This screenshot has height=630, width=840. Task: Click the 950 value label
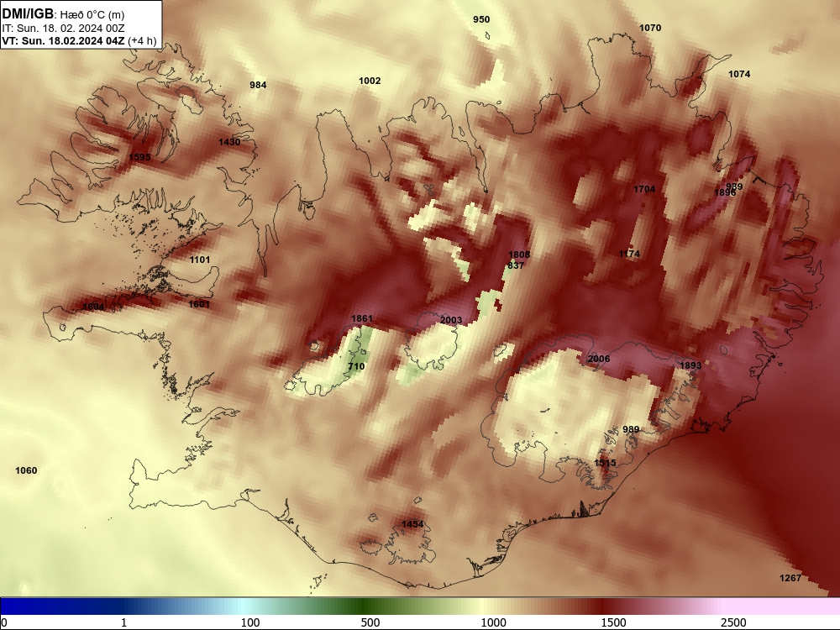click(x=481, y=19)
